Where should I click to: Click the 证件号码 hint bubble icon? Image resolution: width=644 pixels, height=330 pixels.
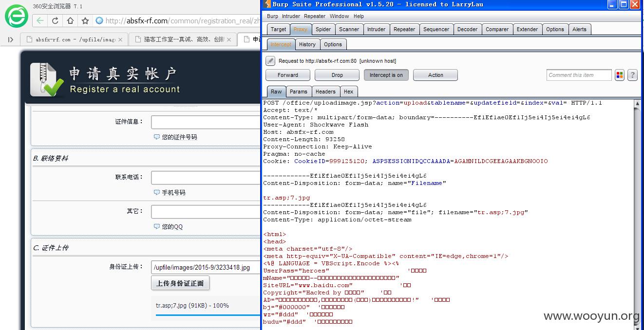click(x=157, y=137)
